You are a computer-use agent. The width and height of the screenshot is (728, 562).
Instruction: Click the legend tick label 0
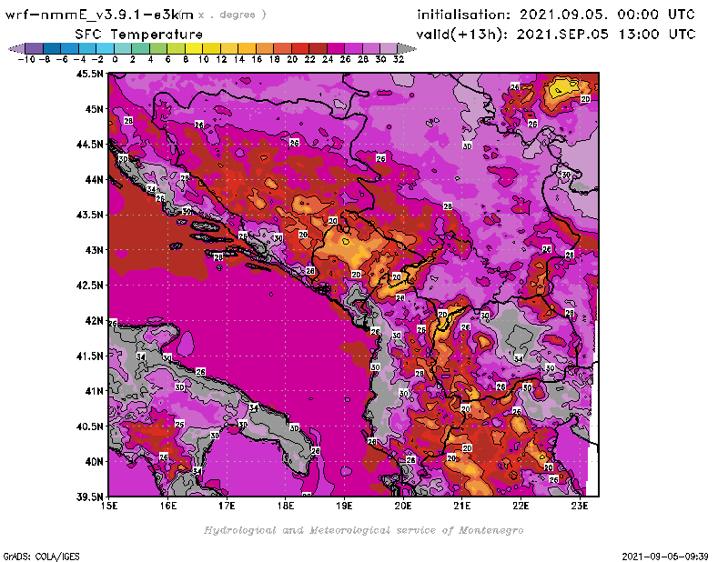coord(115,59)
